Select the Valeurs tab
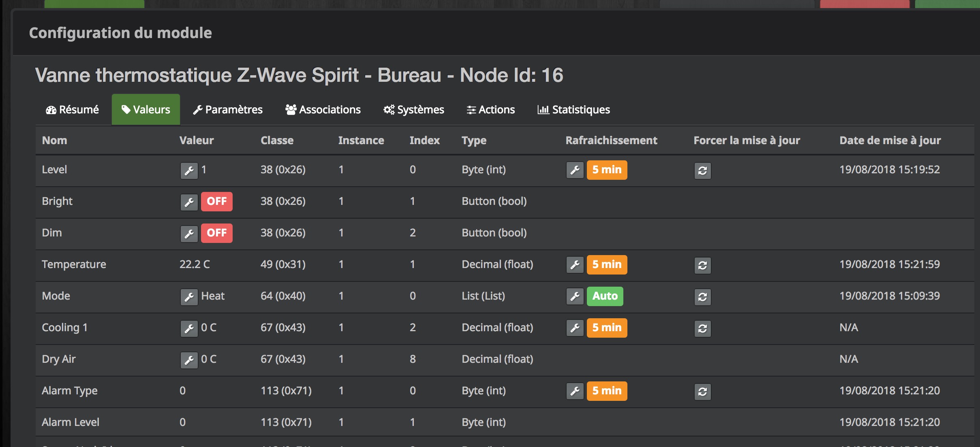This screenshot has width=980, height=447. coord(146,110)
